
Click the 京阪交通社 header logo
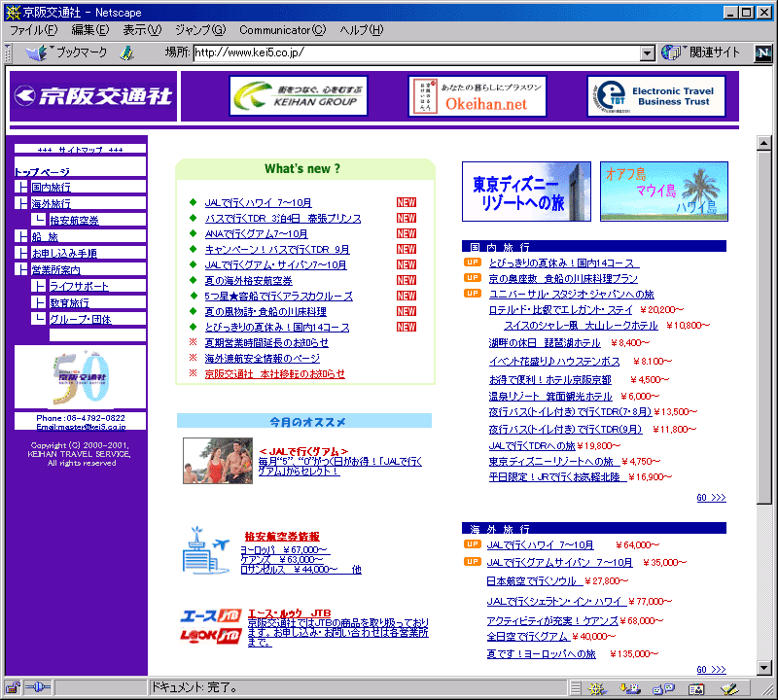93,95
